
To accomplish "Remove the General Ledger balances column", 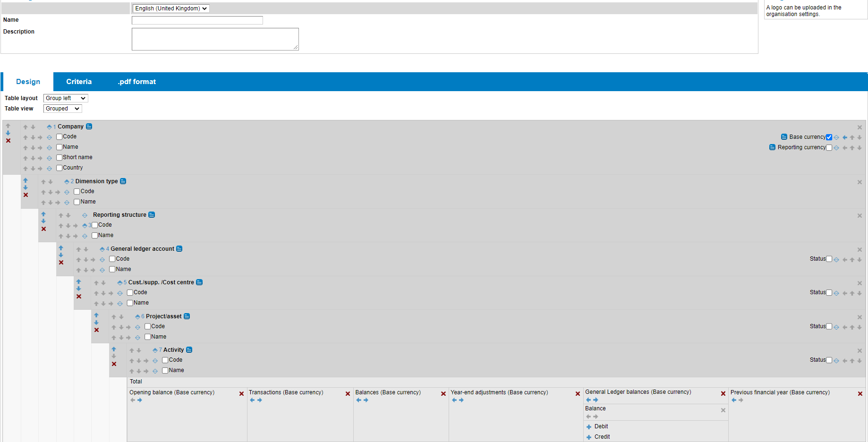I will [x=723, y=394].
